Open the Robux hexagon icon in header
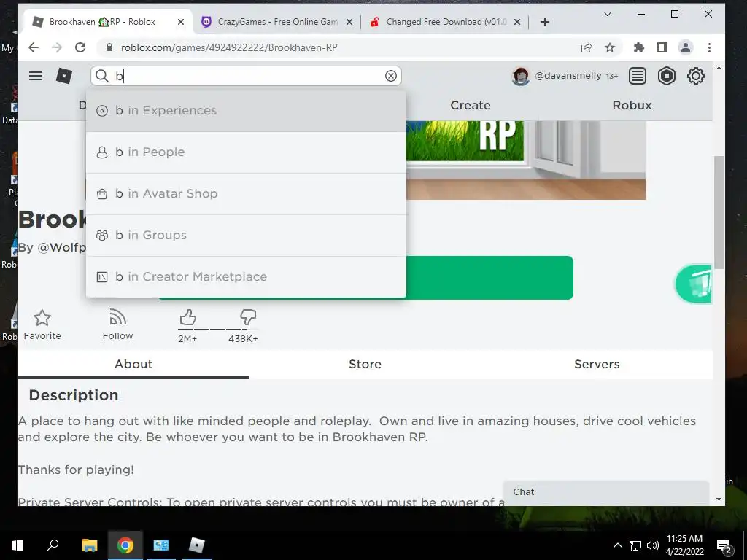Viewport: 747px width, 560px height. pyautogui.click(x=667, y=76)
